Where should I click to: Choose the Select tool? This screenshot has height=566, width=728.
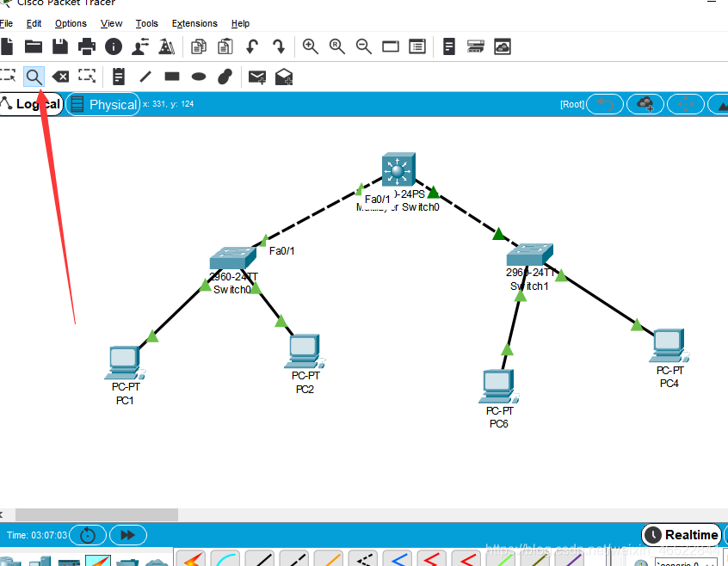[8, 76]
